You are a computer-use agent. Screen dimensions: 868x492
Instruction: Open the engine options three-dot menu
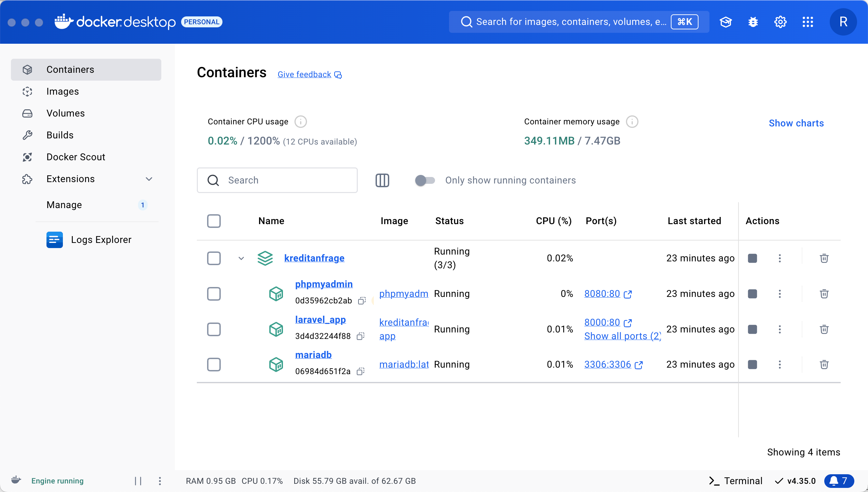point(160,481)
